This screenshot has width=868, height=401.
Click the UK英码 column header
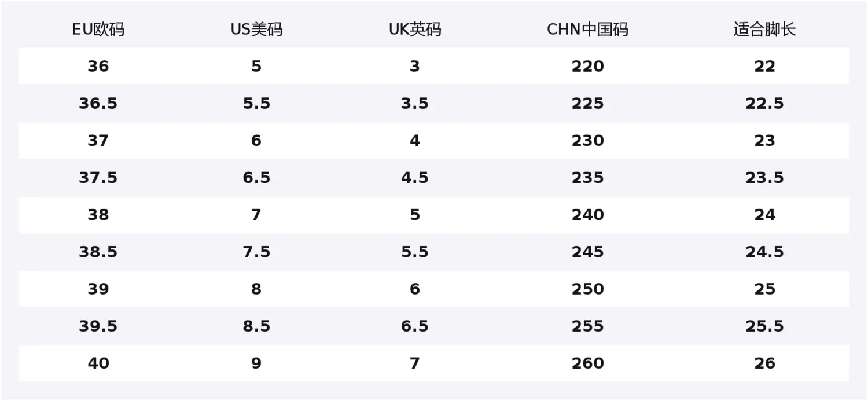[x=415, y=30]
